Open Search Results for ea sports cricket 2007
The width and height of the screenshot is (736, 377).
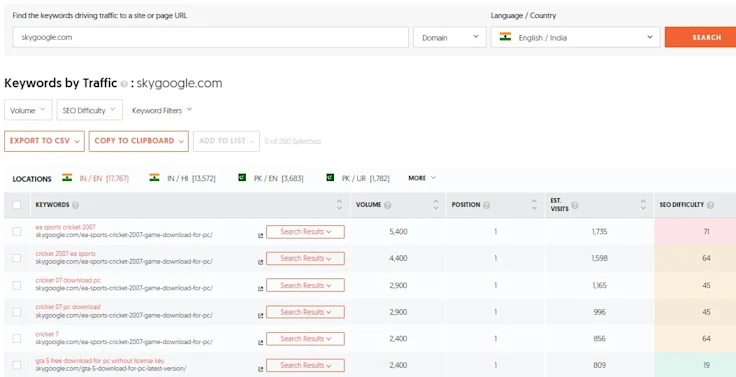click(x=306, y=232)
